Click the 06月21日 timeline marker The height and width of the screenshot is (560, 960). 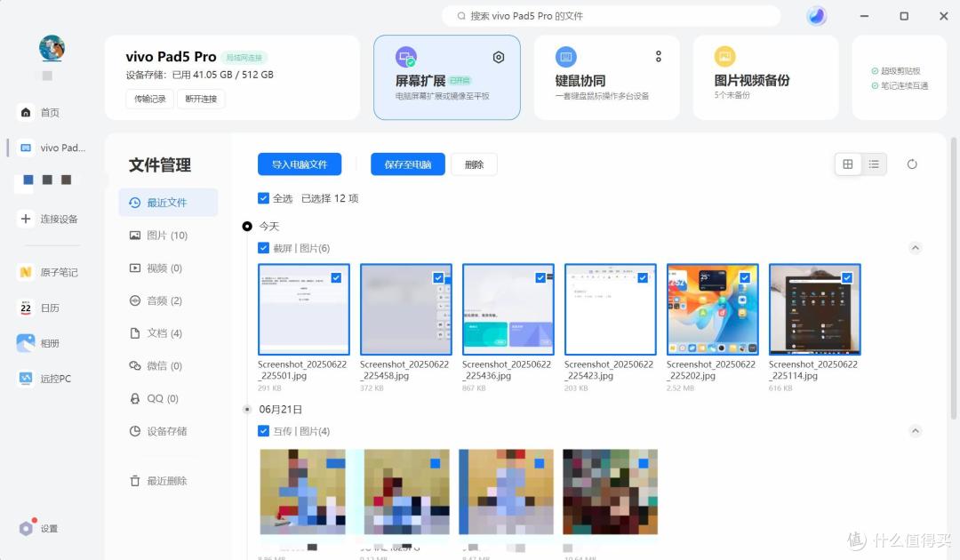click(247, 410)
